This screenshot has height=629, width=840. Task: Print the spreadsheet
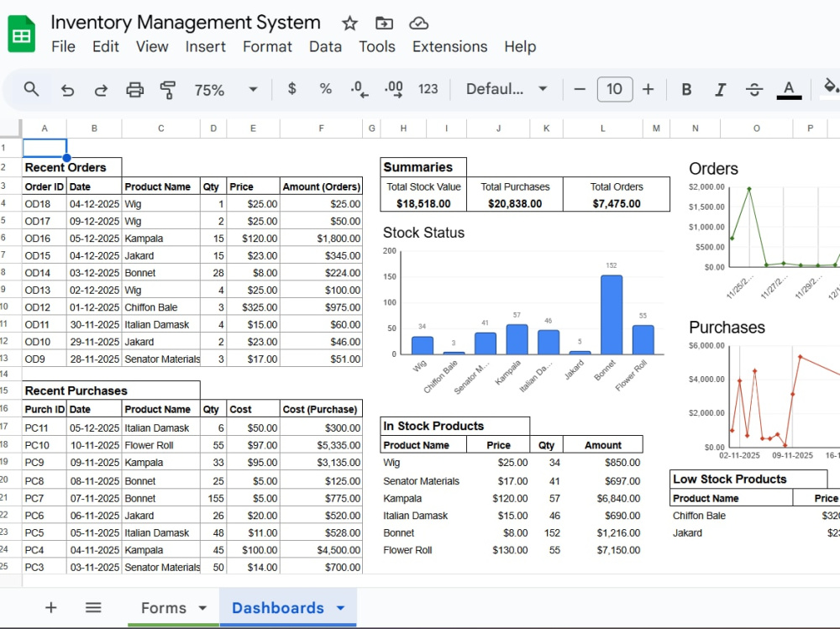(134, 89)
